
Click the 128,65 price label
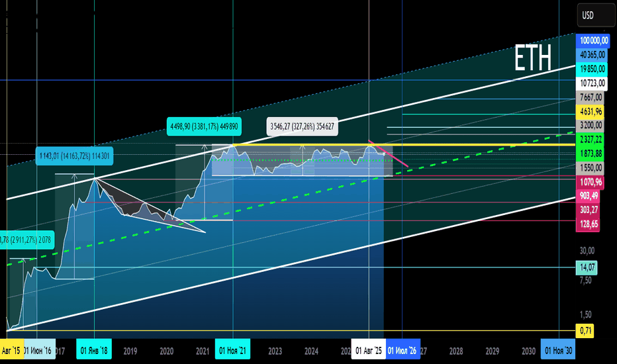(x=589, y=224)
